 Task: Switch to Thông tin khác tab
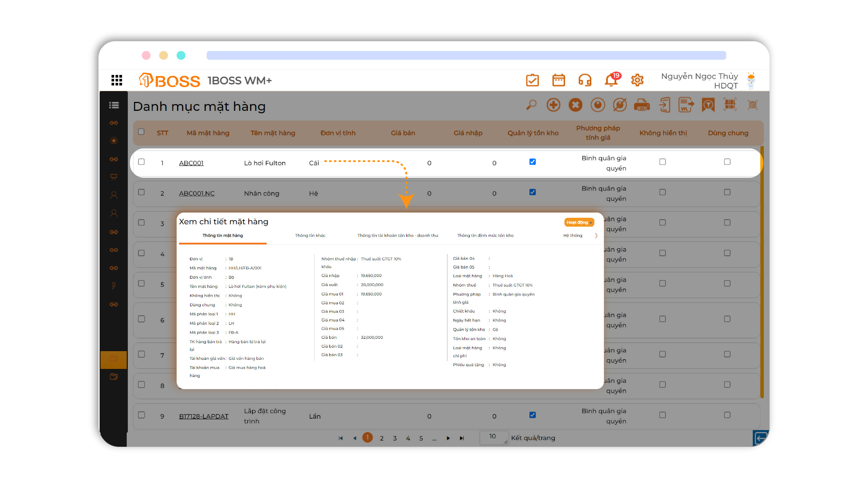click(310, 235)
